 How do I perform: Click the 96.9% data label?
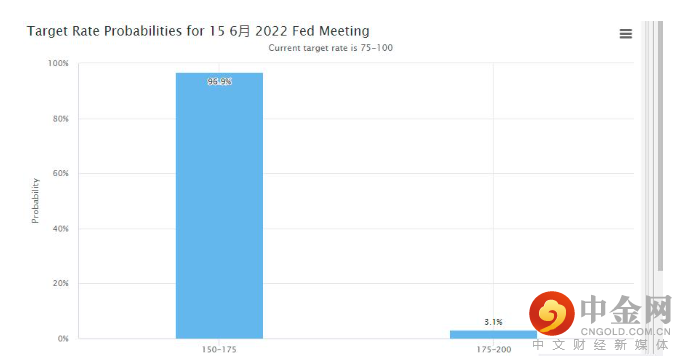click(x=219, y=81)
